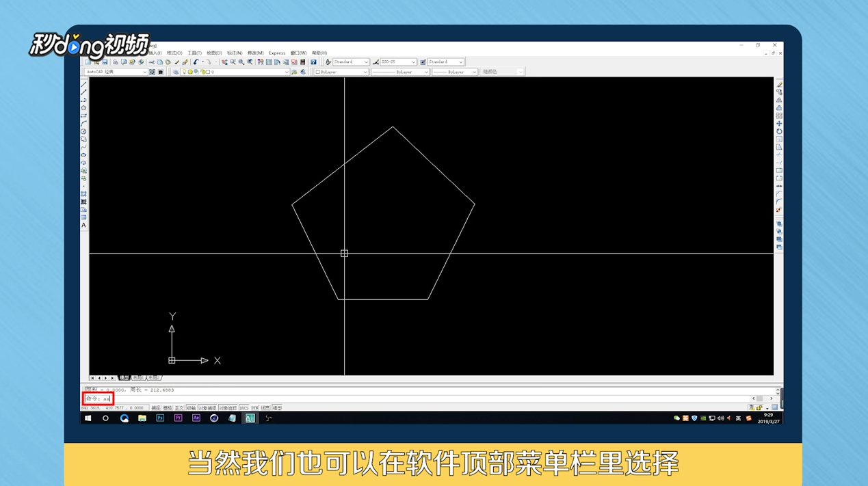Open the layer list dropdown
This screenshot has height=486, width=868.
pos(235,72)
